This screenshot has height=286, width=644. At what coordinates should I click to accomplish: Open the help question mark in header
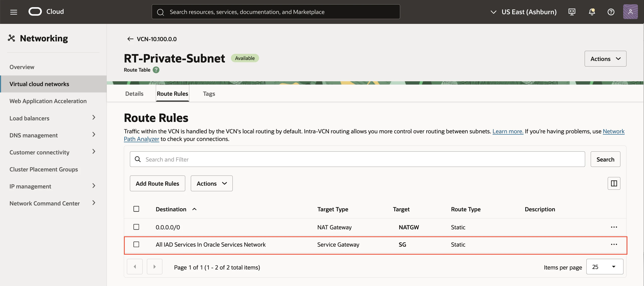(x=611, y=12)
